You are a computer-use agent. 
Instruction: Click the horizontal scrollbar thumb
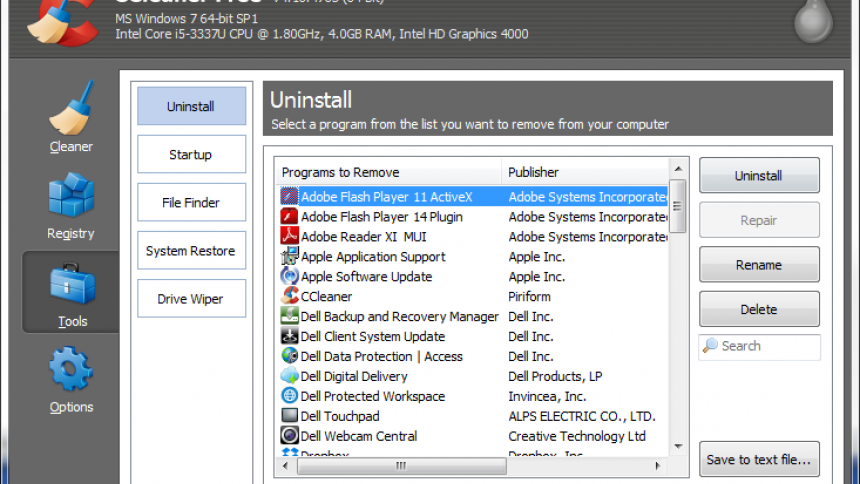[401, 466]
